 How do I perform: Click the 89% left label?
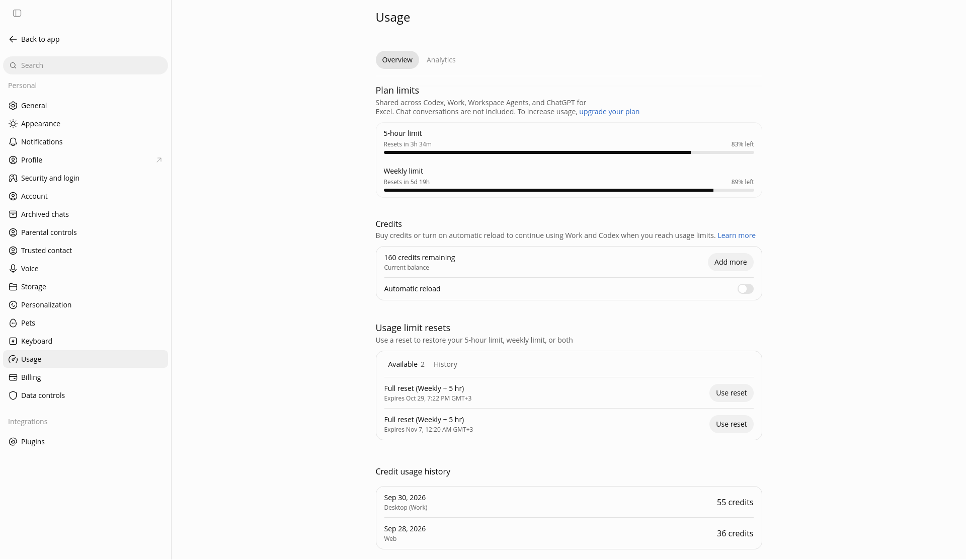click(742, 182)
